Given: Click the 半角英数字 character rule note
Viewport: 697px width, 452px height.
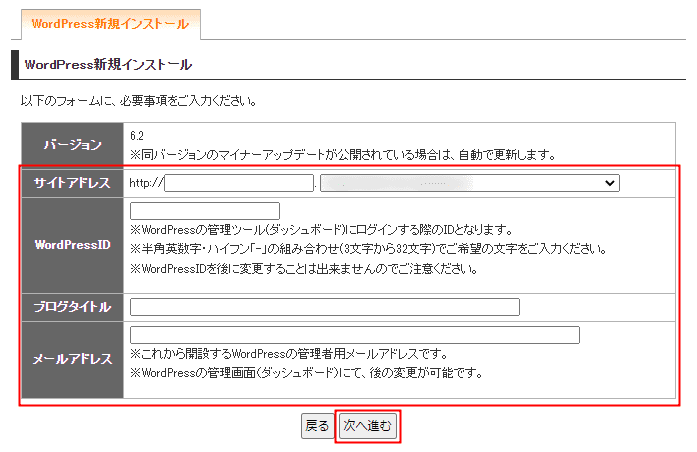Looking at the screenshot, I should point(369,249).
